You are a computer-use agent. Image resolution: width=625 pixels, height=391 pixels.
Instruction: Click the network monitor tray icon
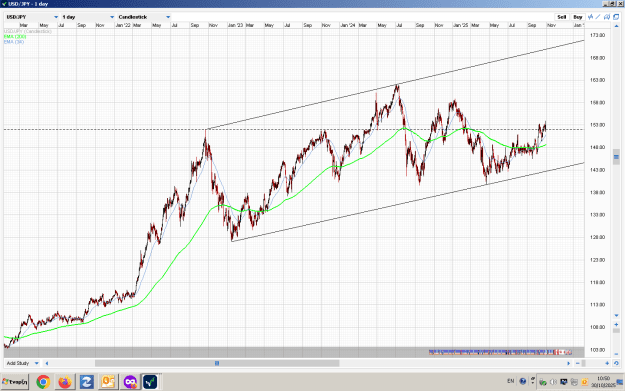point(564,382)
